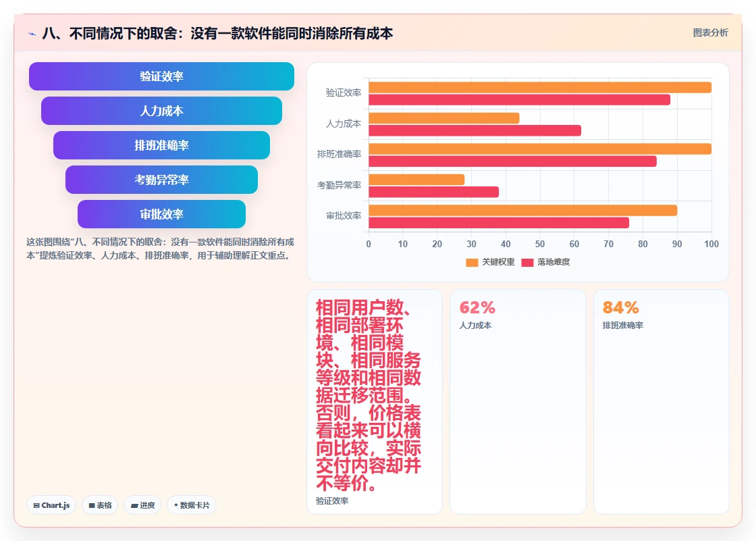756x541 pixels.
Task: Click the large red 相同用户数 paragraph
Action: pos(369,395)
